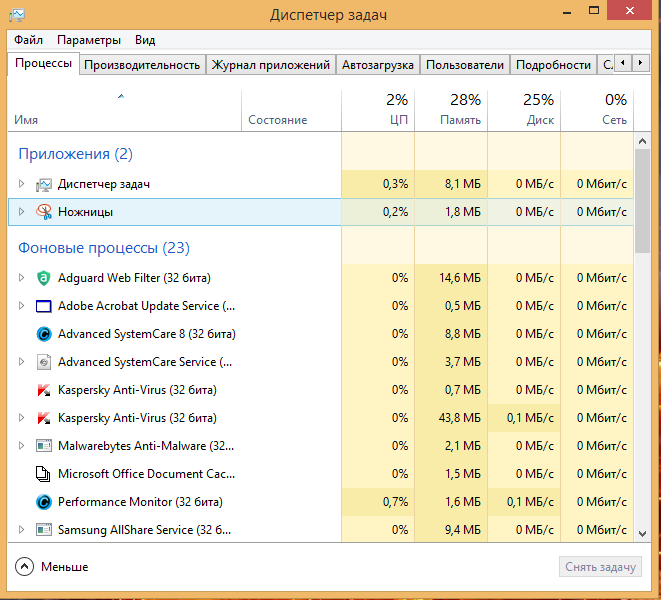Sort by the Сеть column header
Image resolution: width=661 pixels, height=600 pixels.
click(597, 111)
